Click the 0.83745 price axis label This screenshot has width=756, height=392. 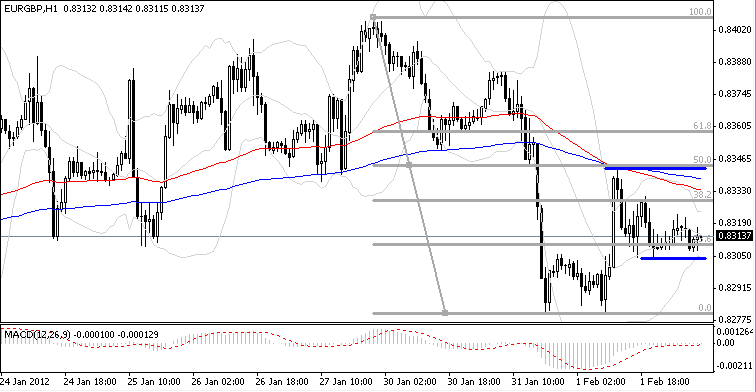(x=734, y=94)
